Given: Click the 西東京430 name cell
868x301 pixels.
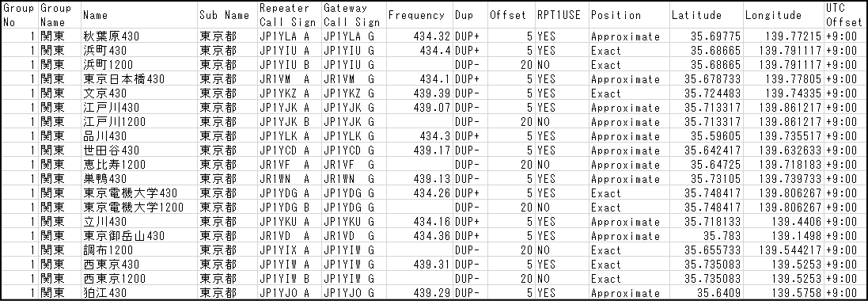Looking at the screenshot, I should click(139, 264).
